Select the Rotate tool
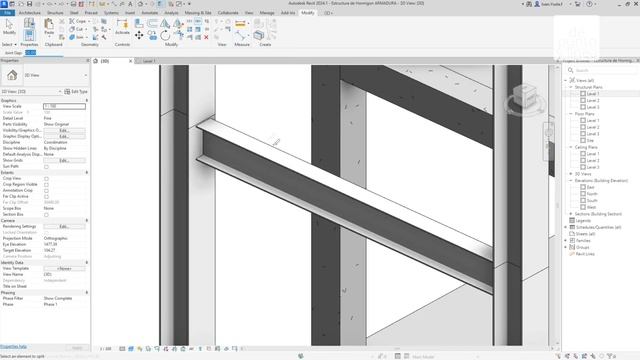The width and height of the screenshot is (640, 360). [165, 36]
